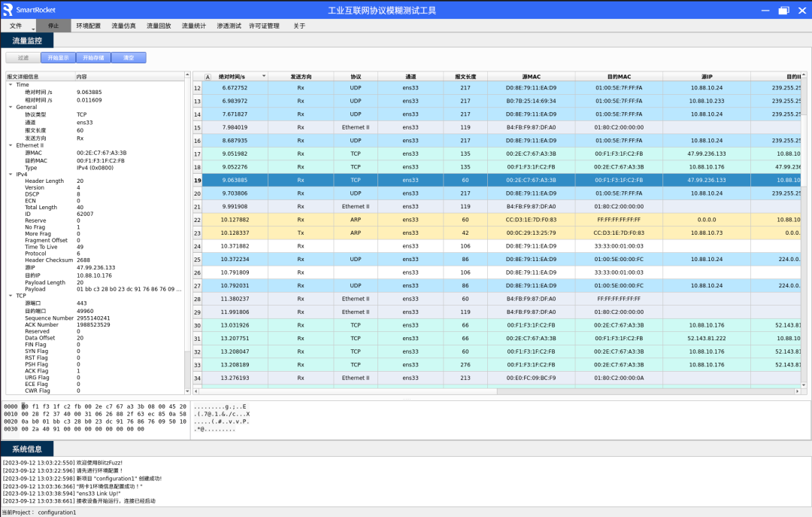Click the packet table's horizontal scroll-right arrow
The image size is (812, 517).
pos(798,391)
